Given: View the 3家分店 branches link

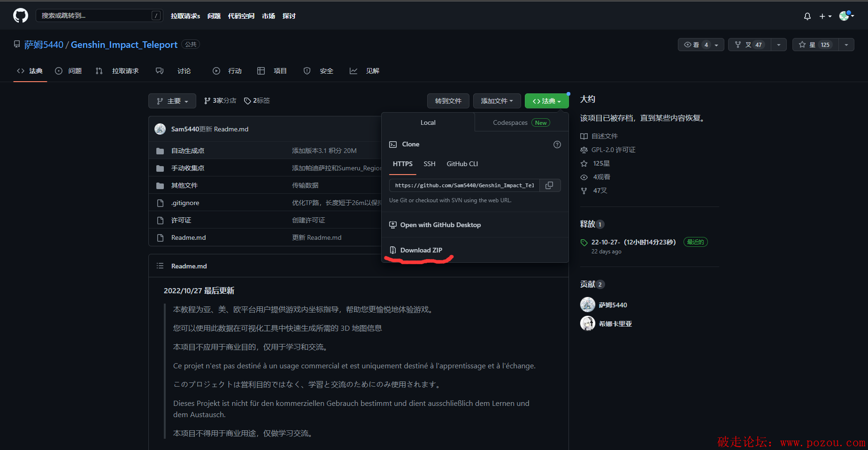Looking at the screenshot, I should (220, 101).
